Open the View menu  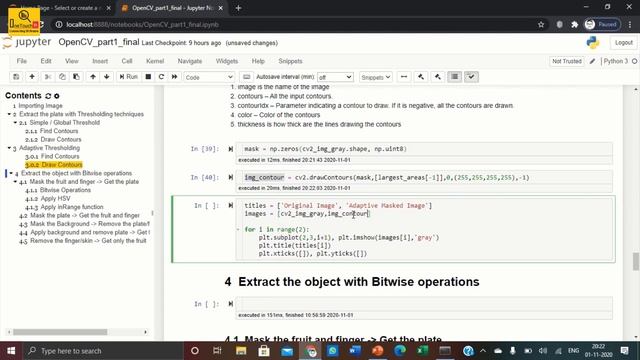click(71, 61)
